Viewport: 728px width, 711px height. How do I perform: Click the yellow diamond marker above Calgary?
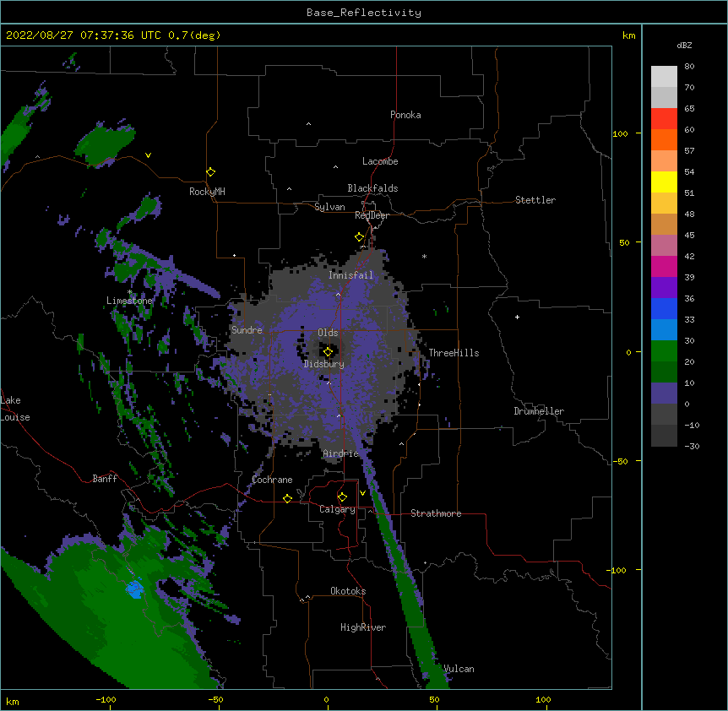(x=342, y=497)
